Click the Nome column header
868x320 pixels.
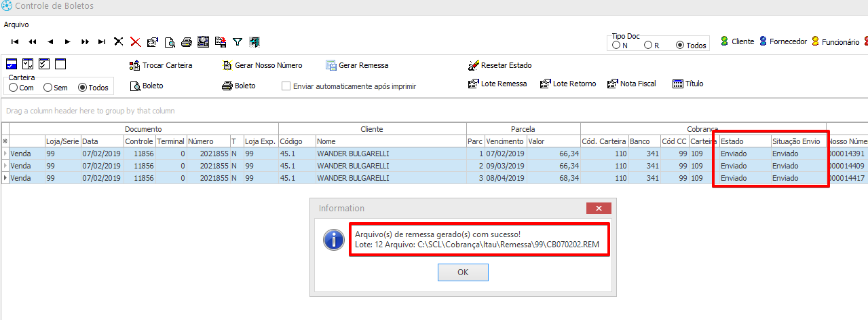click(x=391, y=141)
